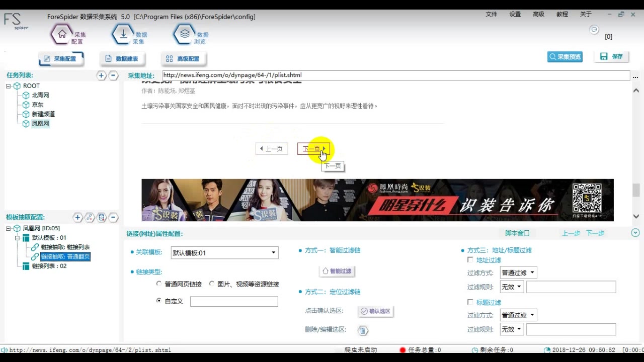Viewport: 644px width, 362px height.
Task: Open the 无效 filter rule dropdown
Action: pyautogui.click(x=511, y=287)
